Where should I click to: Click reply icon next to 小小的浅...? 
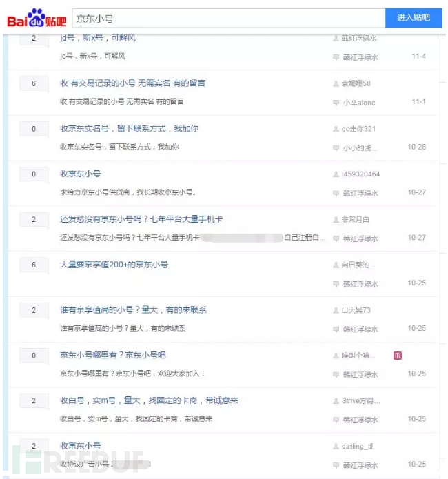336,148
